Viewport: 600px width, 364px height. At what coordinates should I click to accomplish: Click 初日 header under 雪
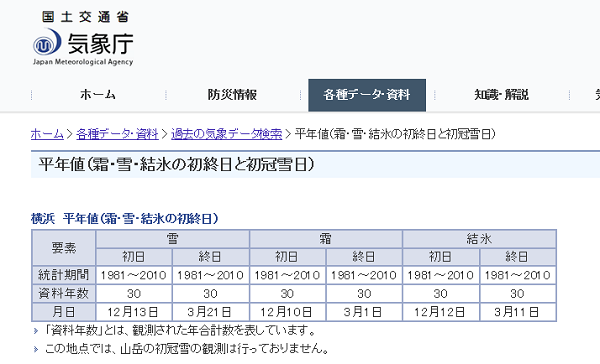point(134,256)
